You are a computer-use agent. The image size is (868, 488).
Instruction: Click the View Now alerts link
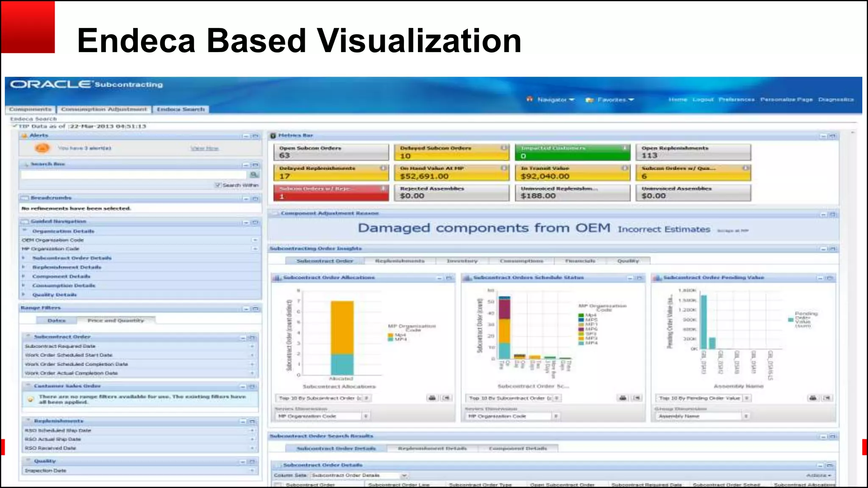point(205,148)
